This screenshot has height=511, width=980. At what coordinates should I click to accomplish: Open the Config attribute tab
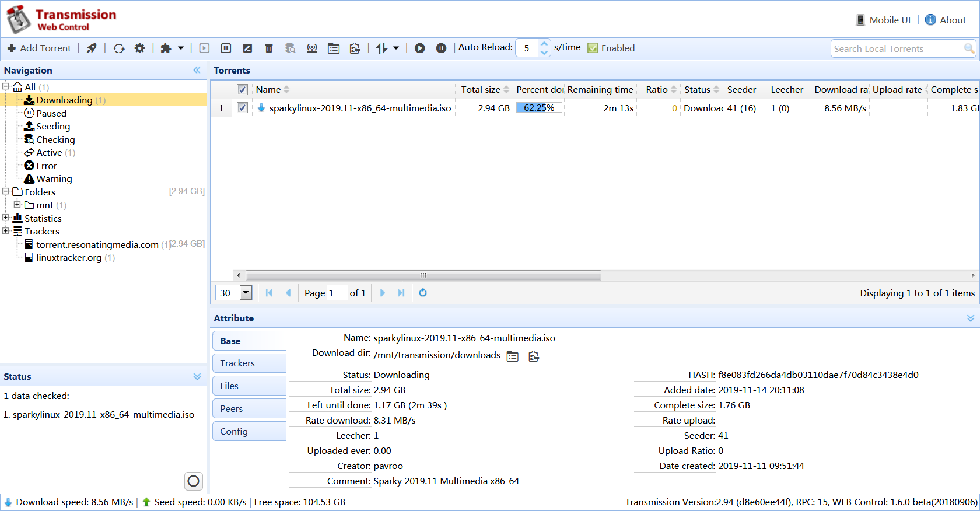249,431
